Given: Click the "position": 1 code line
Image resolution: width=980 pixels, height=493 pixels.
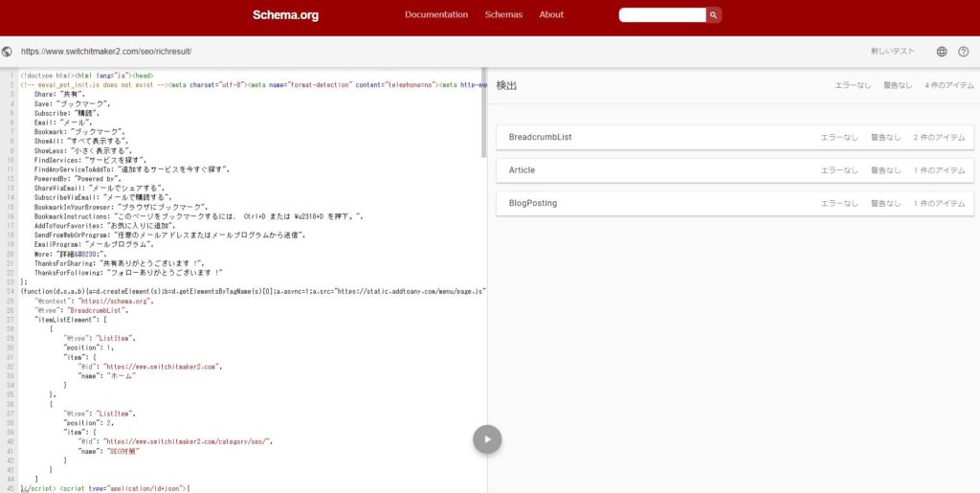Looking at the screenshot, I should 89,347.
